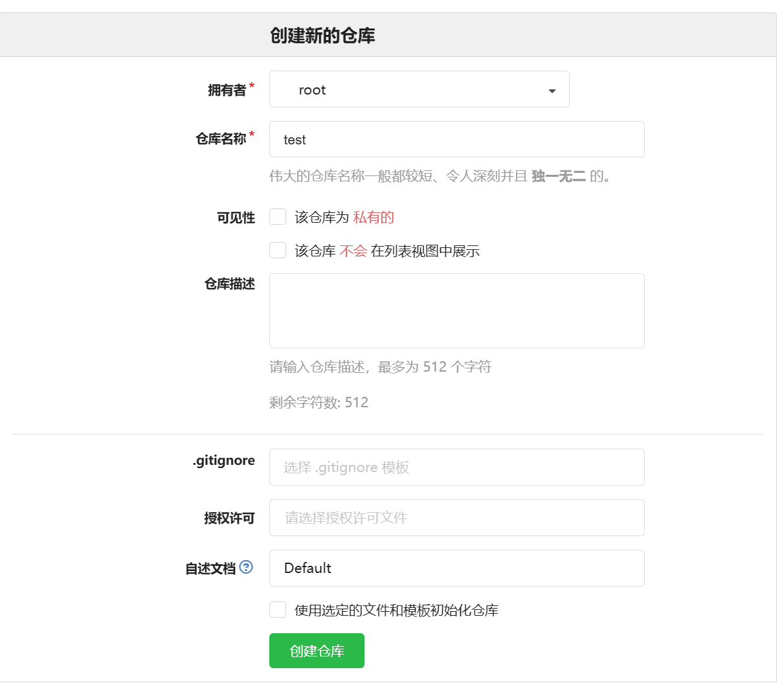Click the 授权许可 field label
This screenshot has height=685, width=784.
point(229,518)
